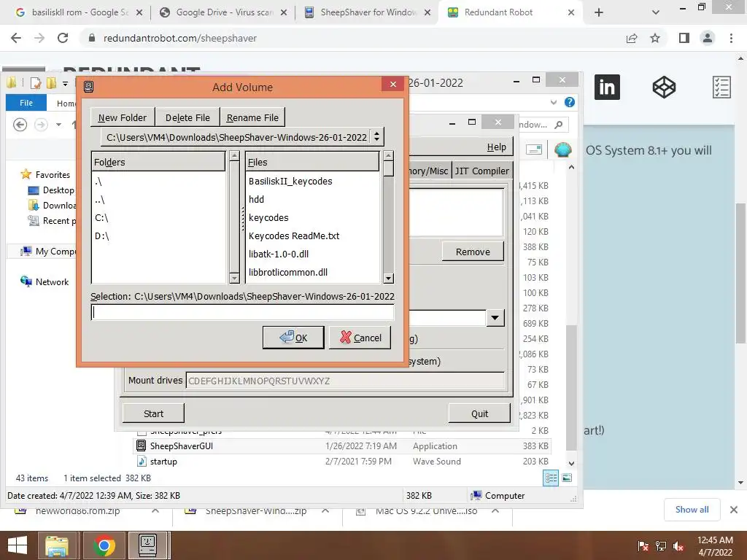Click the Selection filename input field
The image size is (747, 560).
[x=242, y=312]
